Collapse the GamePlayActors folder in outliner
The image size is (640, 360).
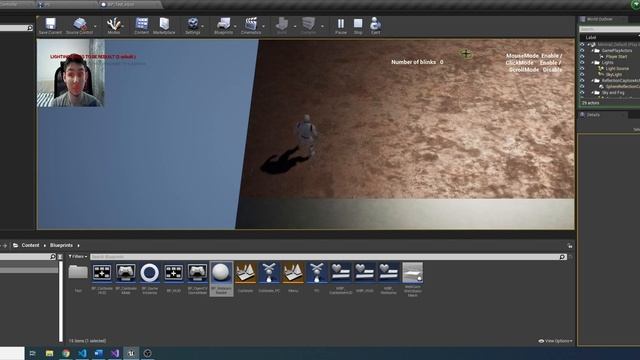(x=593, y=50)
